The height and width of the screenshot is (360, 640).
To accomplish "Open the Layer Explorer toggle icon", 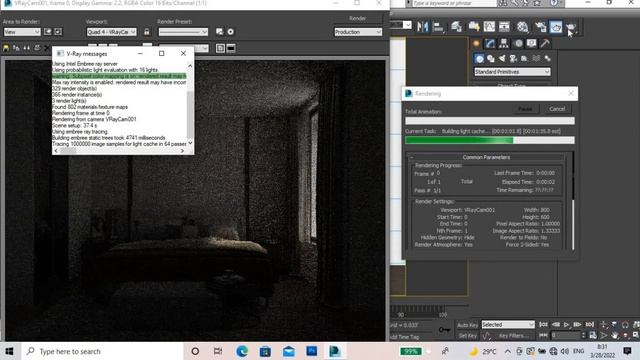I will pos(474,27).
